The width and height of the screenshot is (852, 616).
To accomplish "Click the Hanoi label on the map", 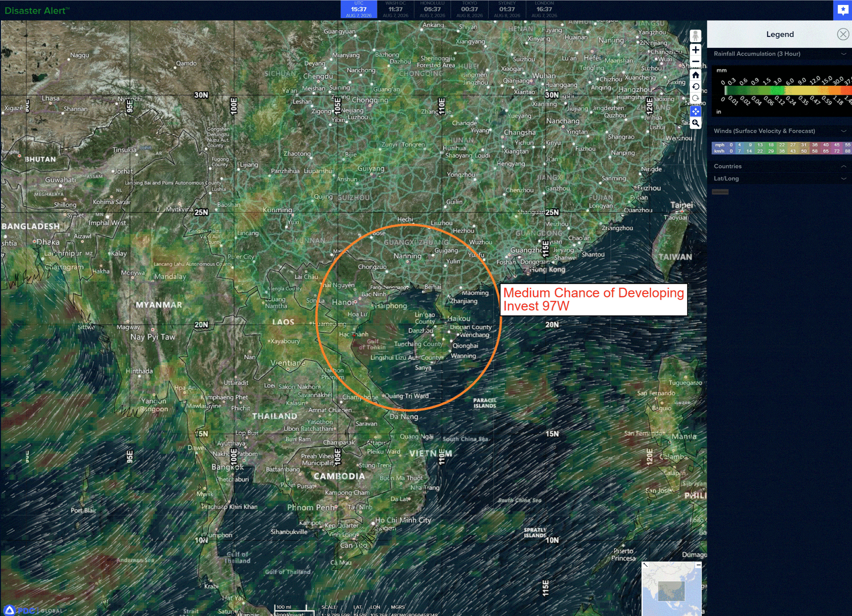I will [x=342, y=302].
